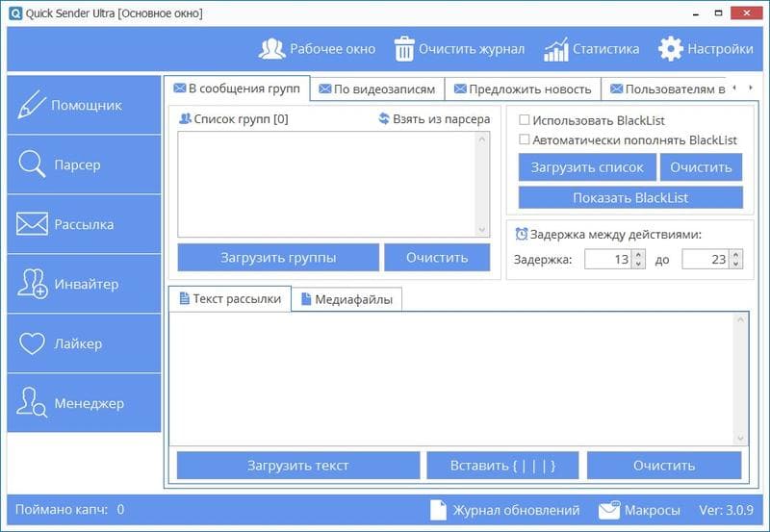Click the Ver: 3.0.9 version label
This screenshot has height=532, width=770.
726,510
